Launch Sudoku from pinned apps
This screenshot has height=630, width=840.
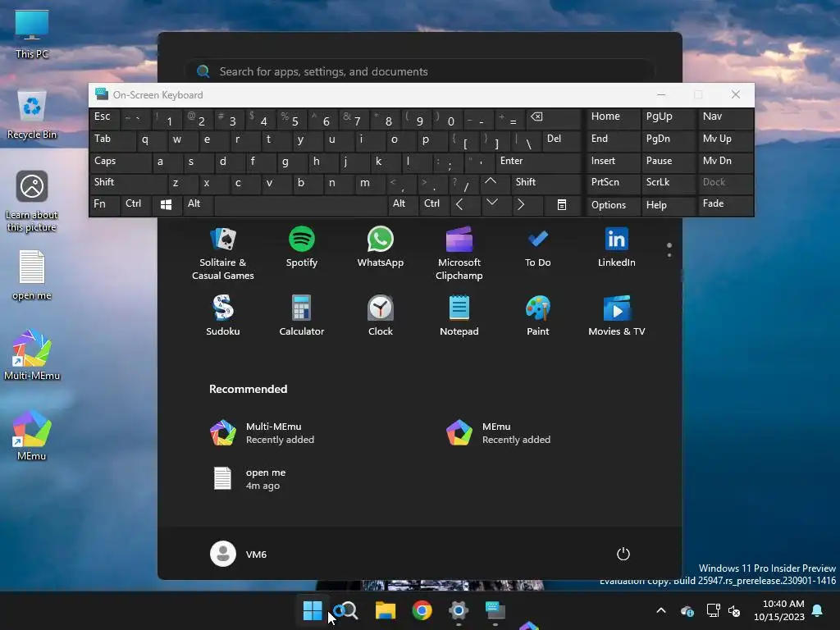click(223, 316)
